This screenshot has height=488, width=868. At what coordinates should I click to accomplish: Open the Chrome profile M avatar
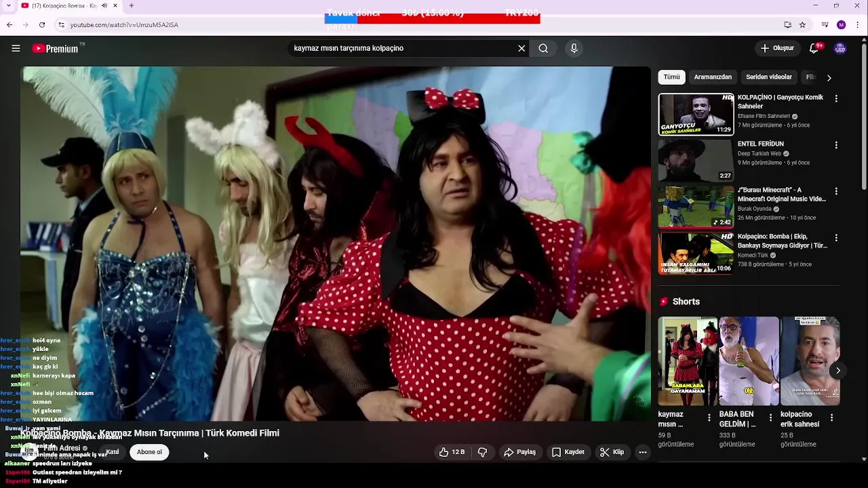point(841,24)
